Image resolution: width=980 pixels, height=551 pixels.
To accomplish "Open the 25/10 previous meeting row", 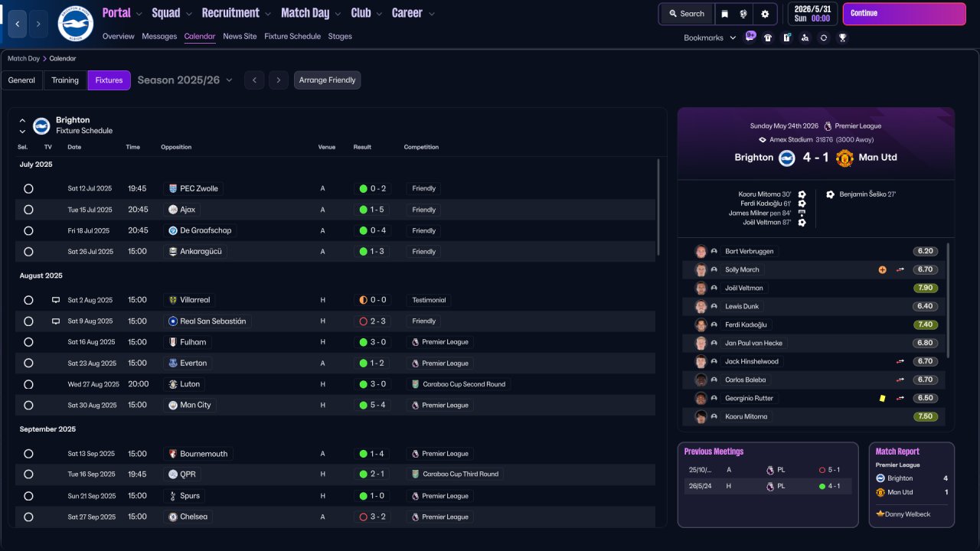I will click(768, 470).
